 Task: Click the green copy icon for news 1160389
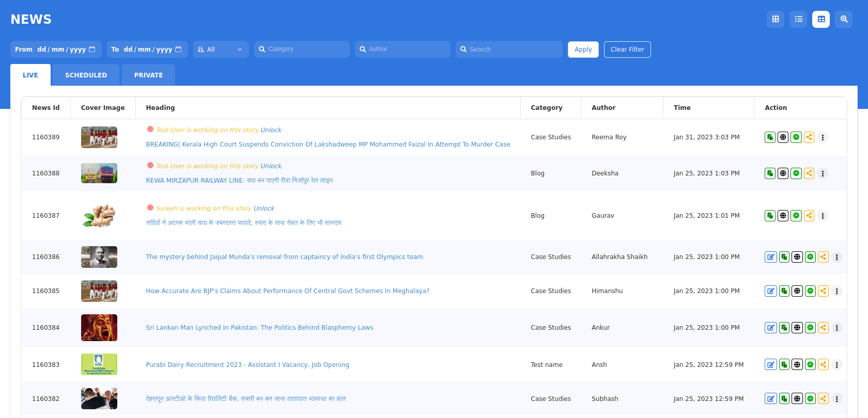770,137
